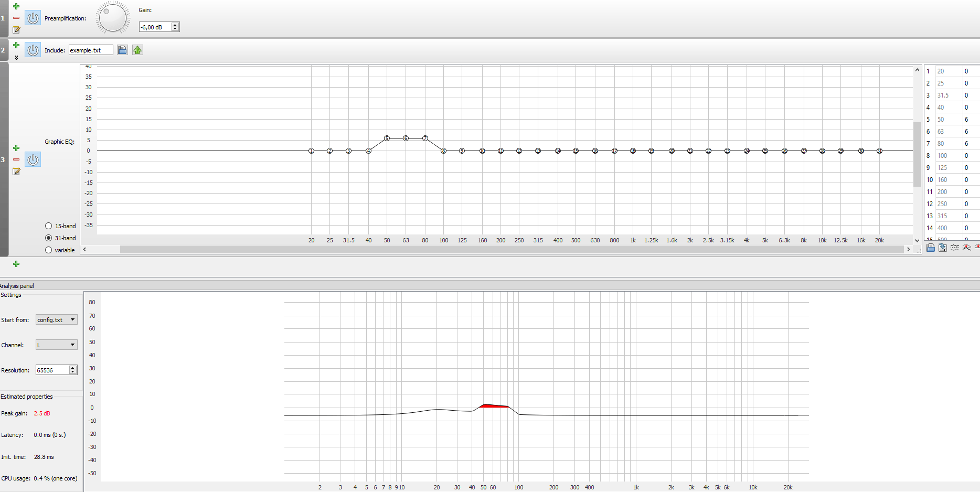
Task: Open text edit for the Graphic EQ row
Action: [x=16, y=171]
